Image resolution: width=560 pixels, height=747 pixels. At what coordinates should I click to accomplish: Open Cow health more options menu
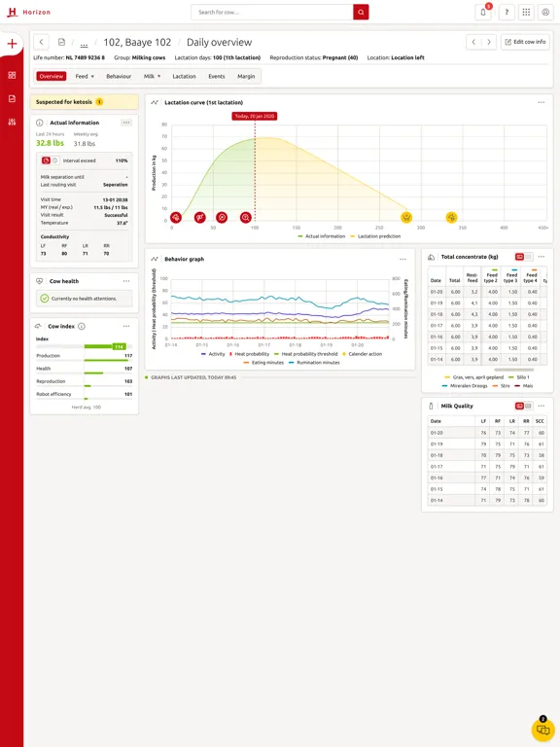point(126,281)
